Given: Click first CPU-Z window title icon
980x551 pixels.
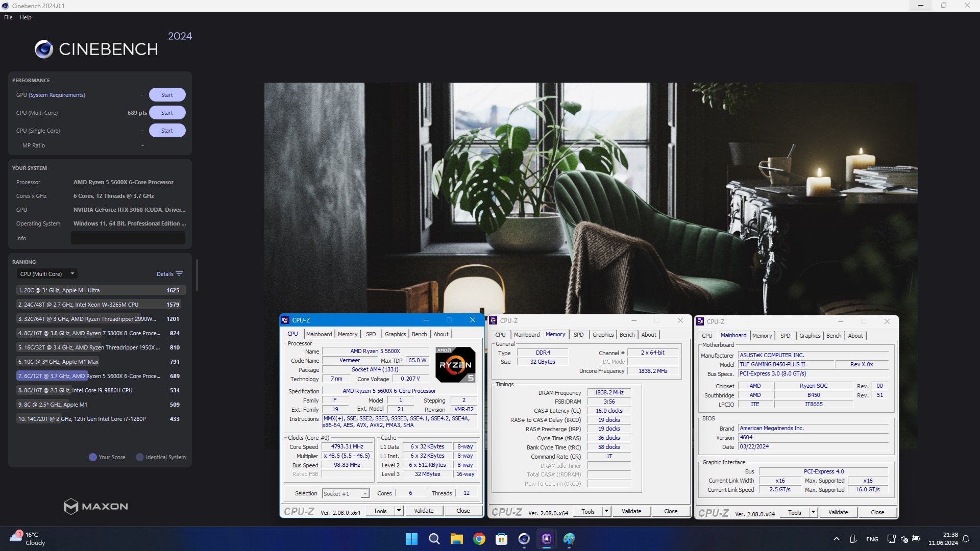Looking at the screenshot, I should pos(286,320).
